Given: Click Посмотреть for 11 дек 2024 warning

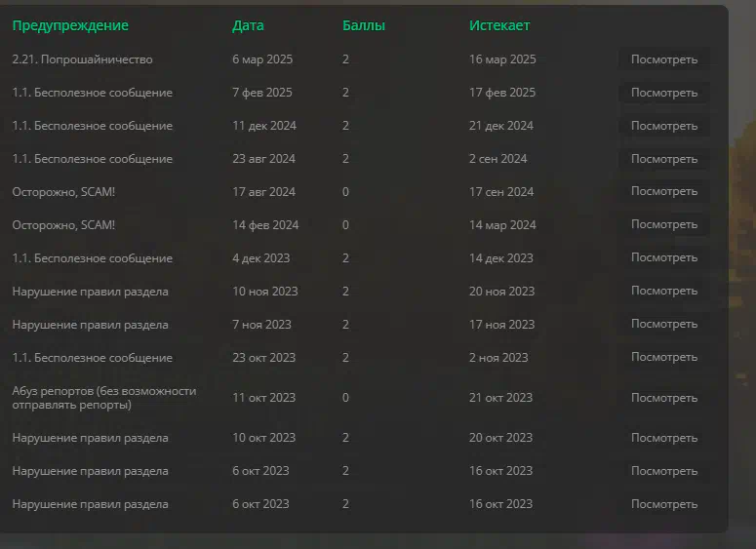Looking at the screenshot, I should pos(664,126).
